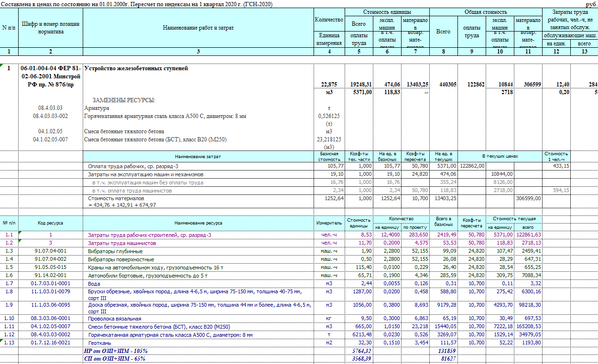Viewport: 598px width, 364px height.
Task: Click the 'НР от ОЗП+ЗПМ - 105%' line
Action: point(116,351)
